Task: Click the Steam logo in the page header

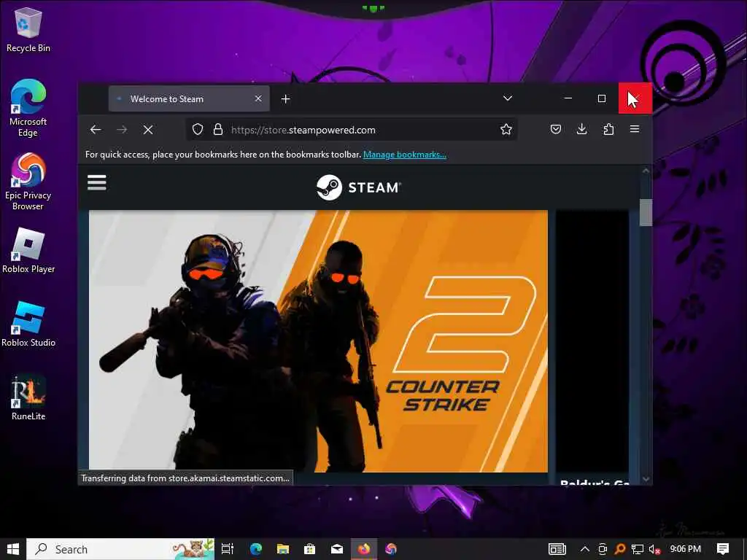Action: [x=359, y=187]
